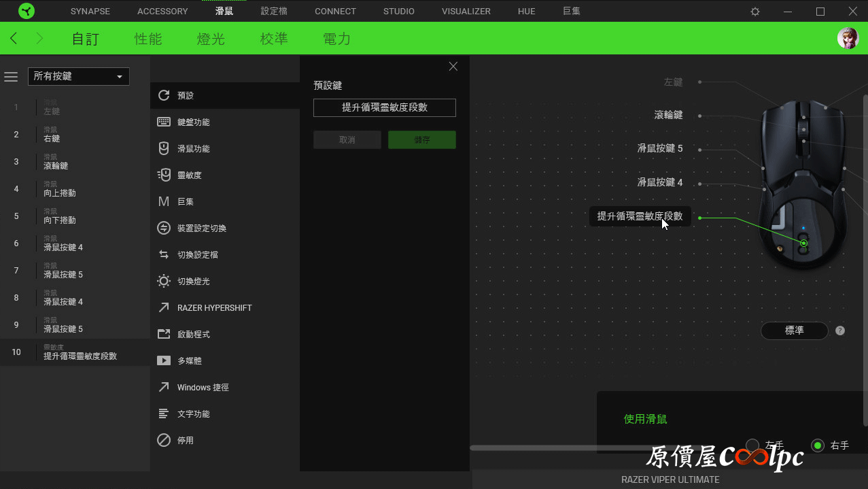Select button row 10 提升循環靈敏度段數 in list
The image size is (868, 489).
[75, 352]
